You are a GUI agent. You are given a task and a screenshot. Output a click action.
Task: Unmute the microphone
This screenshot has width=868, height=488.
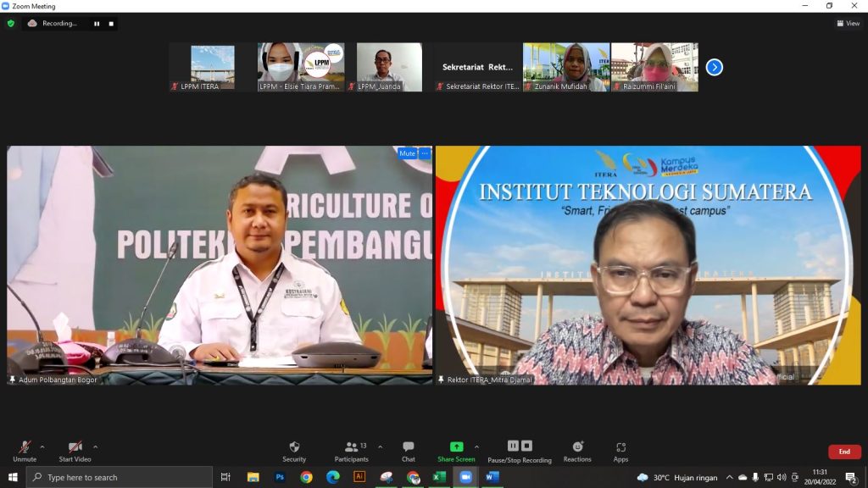(25, 452)
